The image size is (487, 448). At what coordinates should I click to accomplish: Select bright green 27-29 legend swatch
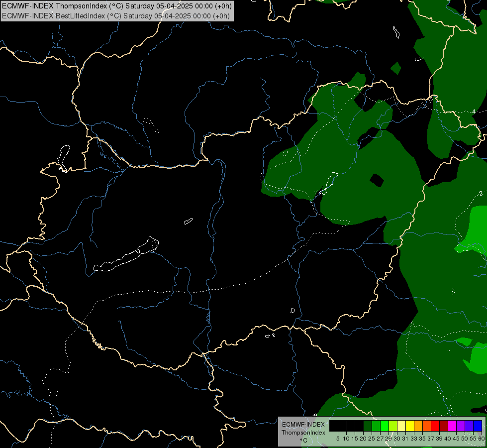(x=385, y=426)
